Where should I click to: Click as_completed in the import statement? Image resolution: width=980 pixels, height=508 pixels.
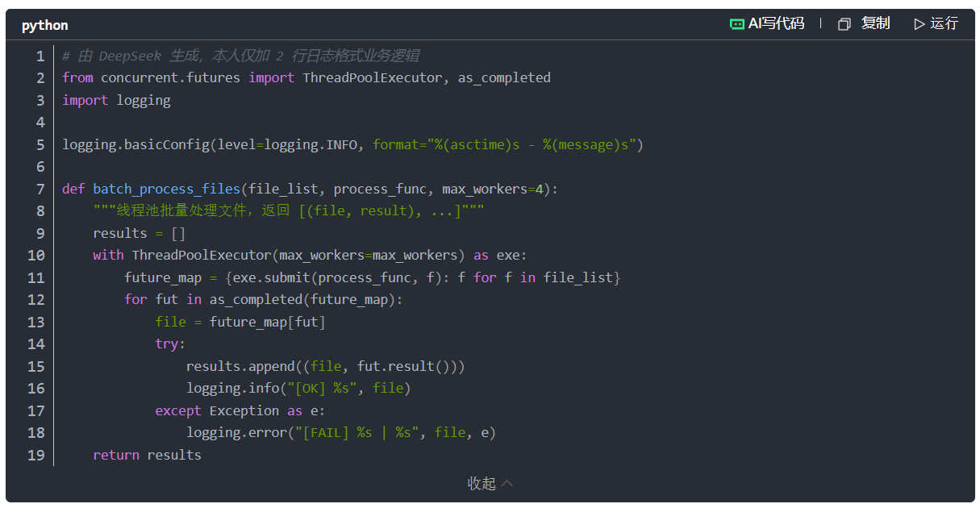504,78
